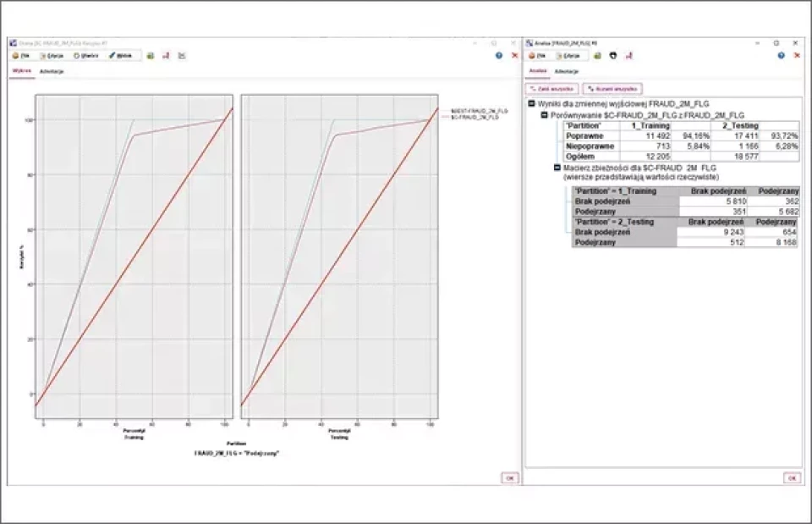The image size is (812, 524).
Task: Open the Edycja menu in the chart window
Action: 53,55
